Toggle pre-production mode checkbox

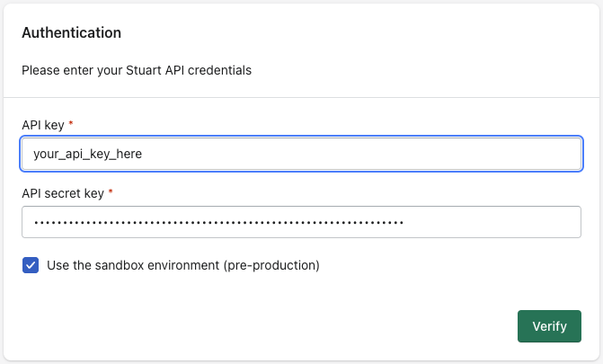pos(31,265)
